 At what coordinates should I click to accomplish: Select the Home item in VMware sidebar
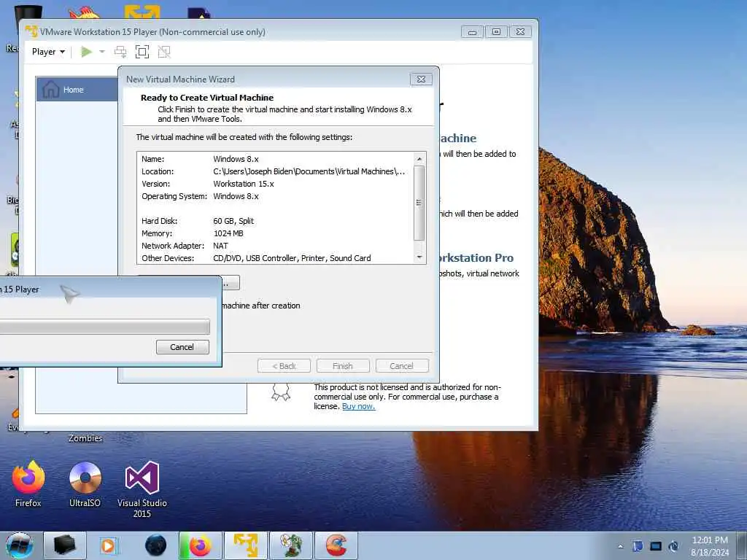[x=77, y=89]
